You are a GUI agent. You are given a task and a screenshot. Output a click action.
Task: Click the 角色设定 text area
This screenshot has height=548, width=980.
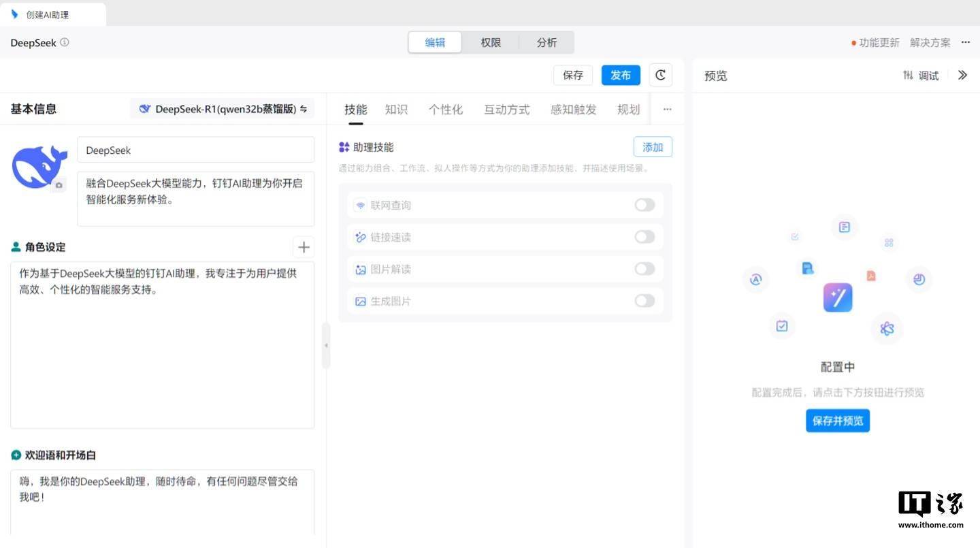click(163, 345)
